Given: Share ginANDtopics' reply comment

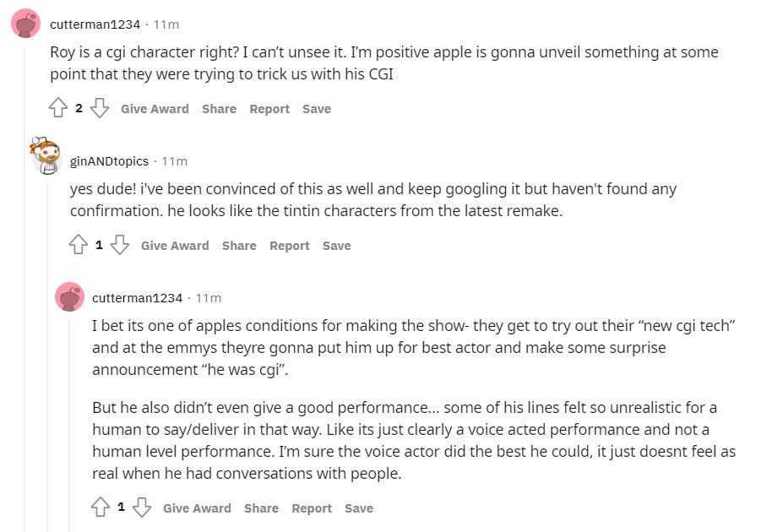Looking at the screenshot, I should coord(239,246).
